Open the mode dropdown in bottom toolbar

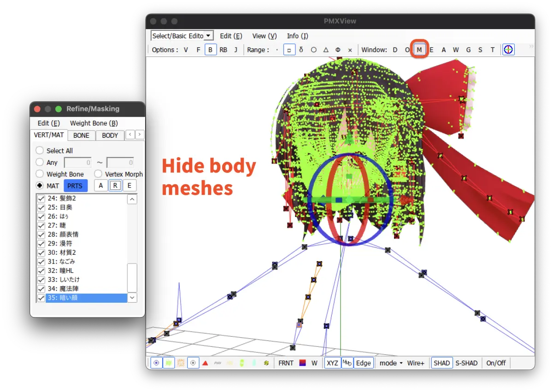coord(391,363)
